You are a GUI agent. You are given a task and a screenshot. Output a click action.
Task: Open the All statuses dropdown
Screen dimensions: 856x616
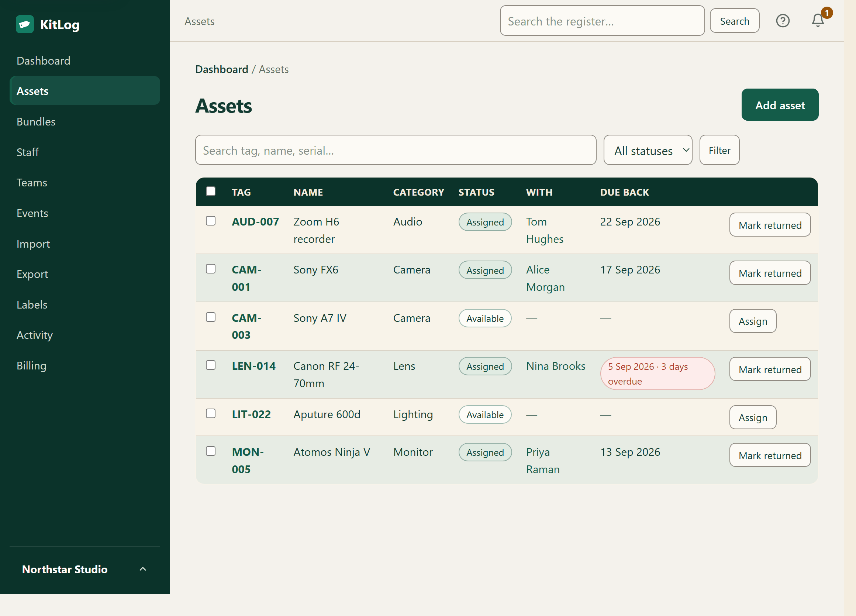[648, 150]
